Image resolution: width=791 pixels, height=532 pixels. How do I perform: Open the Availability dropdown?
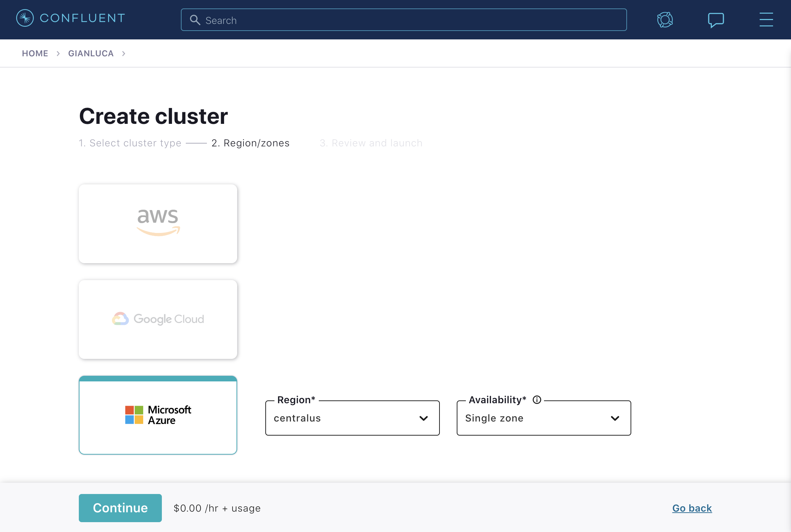point(544,418)
